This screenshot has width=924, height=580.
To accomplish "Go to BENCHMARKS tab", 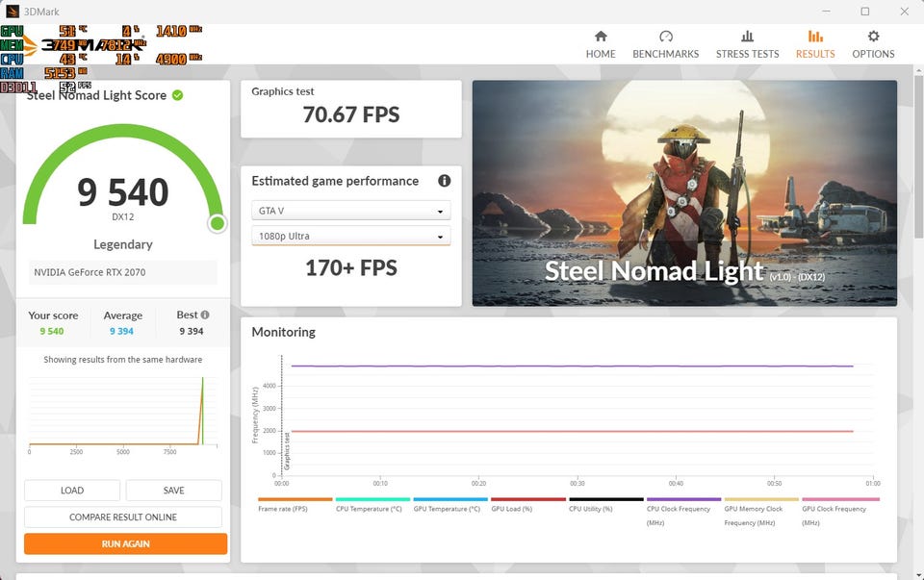I will pyautogui.click(x=665, y=45).
